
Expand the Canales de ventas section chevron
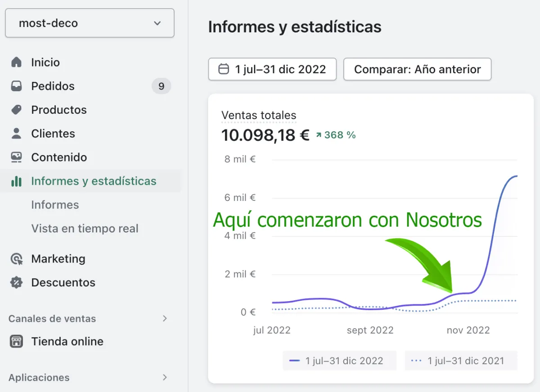pyautogui.click(x=165, y=318)
